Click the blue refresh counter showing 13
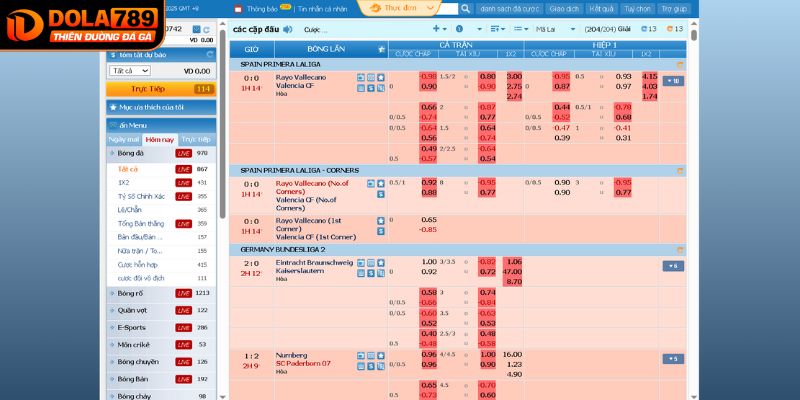Screen dimensions: 800x400 click(648, 29)
